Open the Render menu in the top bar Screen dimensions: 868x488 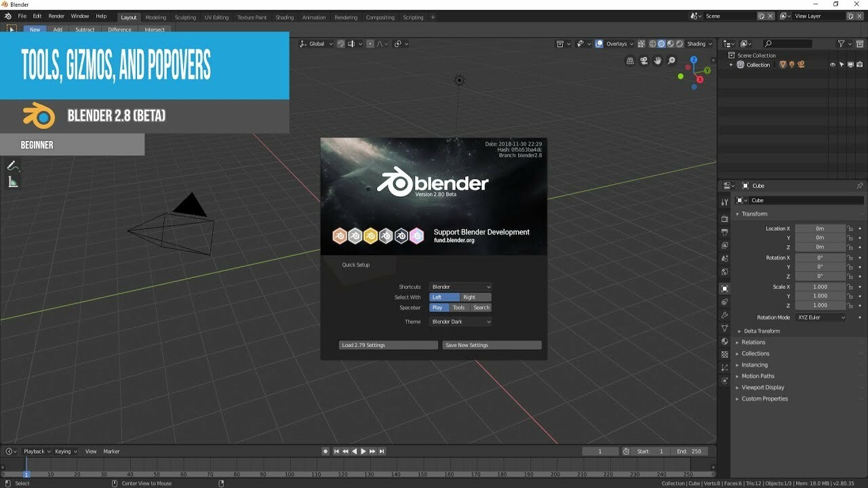56,16
